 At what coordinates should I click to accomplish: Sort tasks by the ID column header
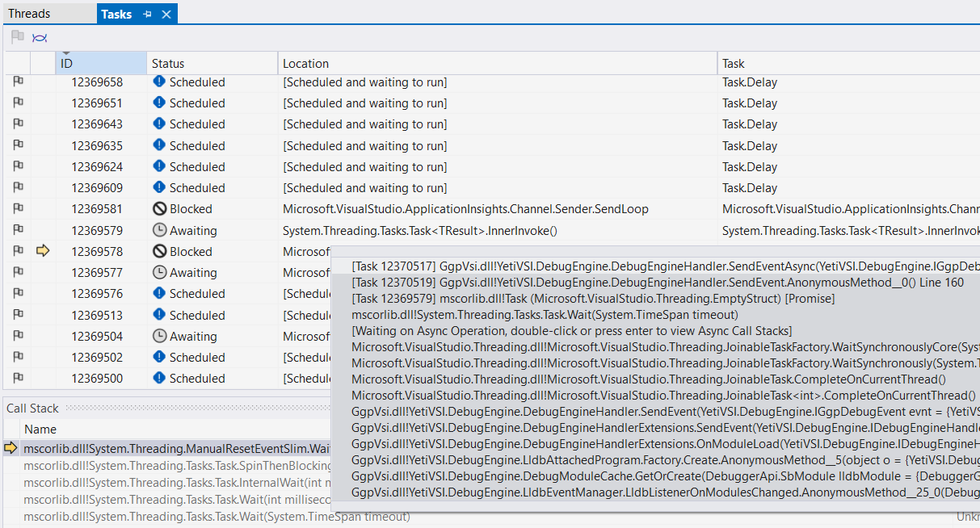pos(100,63)
